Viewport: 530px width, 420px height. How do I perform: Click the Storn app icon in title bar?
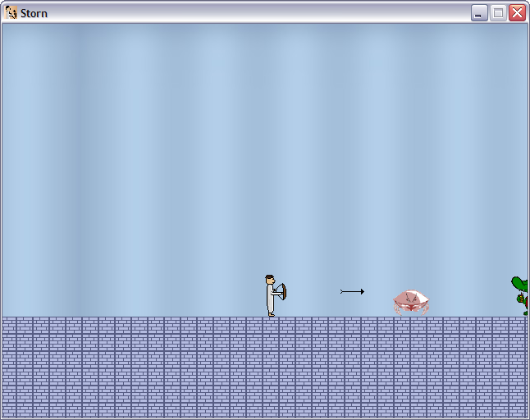[11, 13]
